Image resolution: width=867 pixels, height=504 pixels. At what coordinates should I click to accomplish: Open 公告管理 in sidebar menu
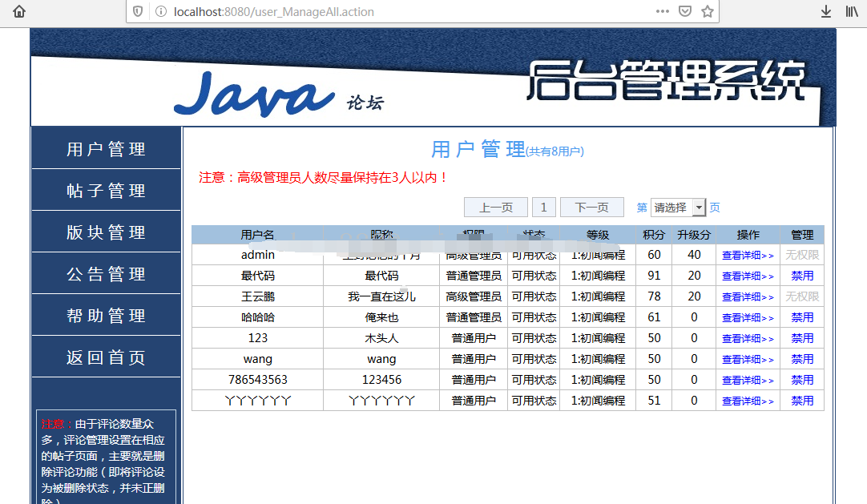(106, 273)
